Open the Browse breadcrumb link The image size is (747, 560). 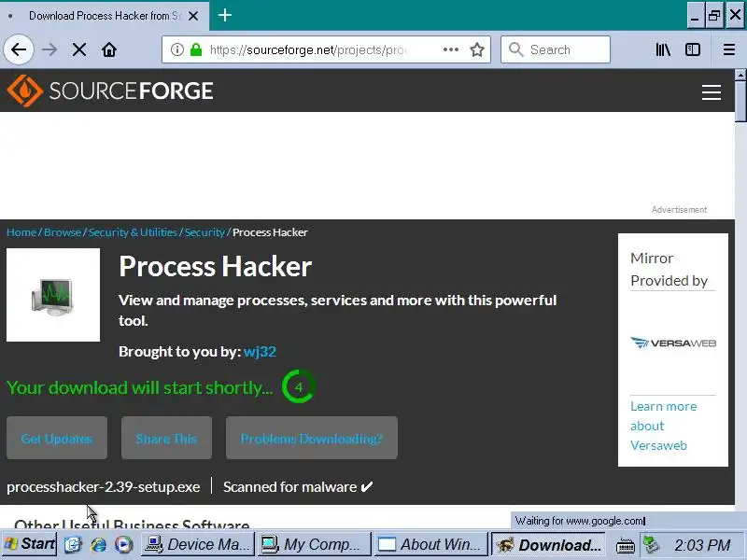coord(63,232)
